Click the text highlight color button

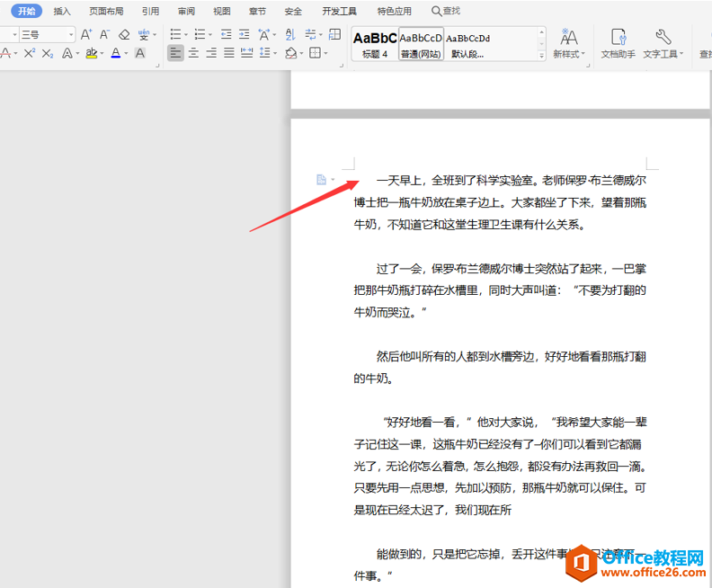pos(92,53)
